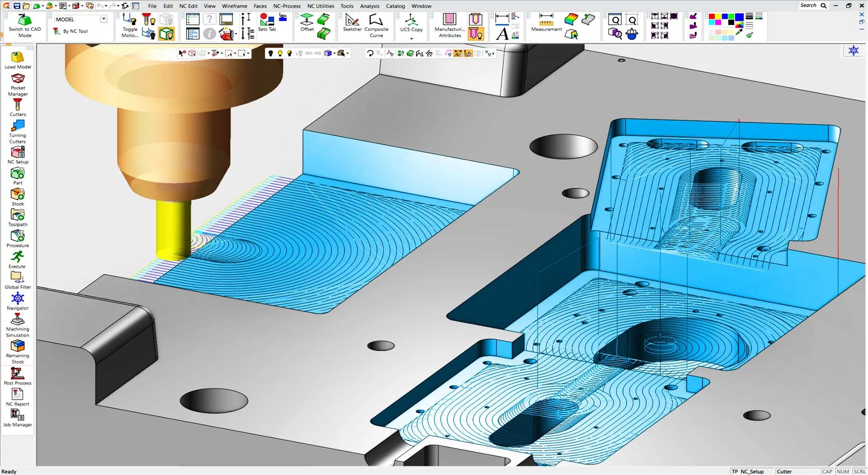868x475 pixels.
Task: Click Switch to CAD Mode button
Action: (25, 25)
